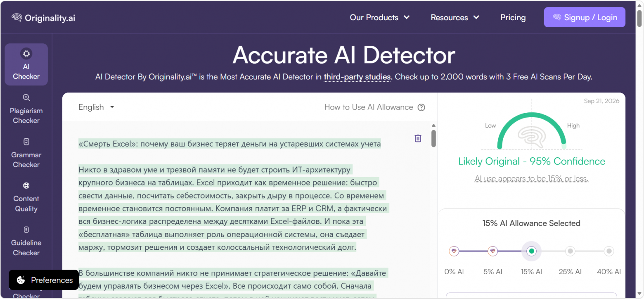
Task: Open the English language dropdown
Action: click(x=96, y=107)
